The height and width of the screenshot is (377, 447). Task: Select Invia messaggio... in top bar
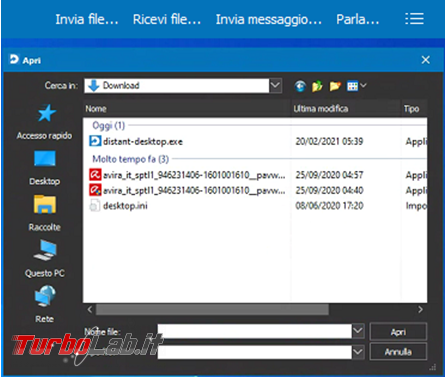(269, 19)
